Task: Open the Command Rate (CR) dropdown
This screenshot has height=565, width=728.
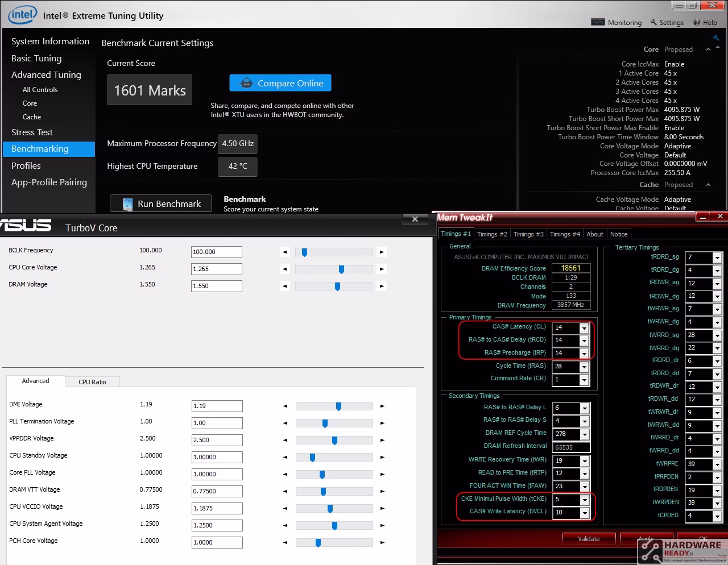Action: 584,380
